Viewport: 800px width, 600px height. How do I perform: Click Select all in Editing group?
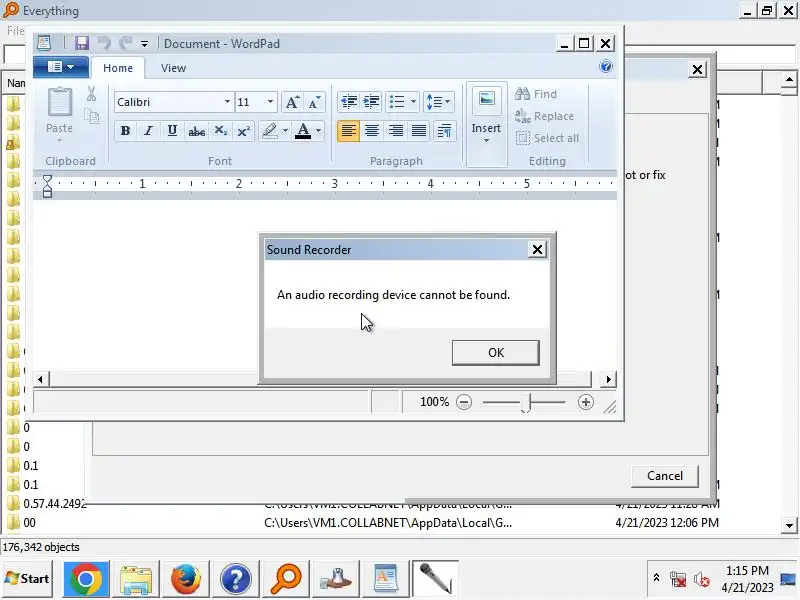(547, 138)
